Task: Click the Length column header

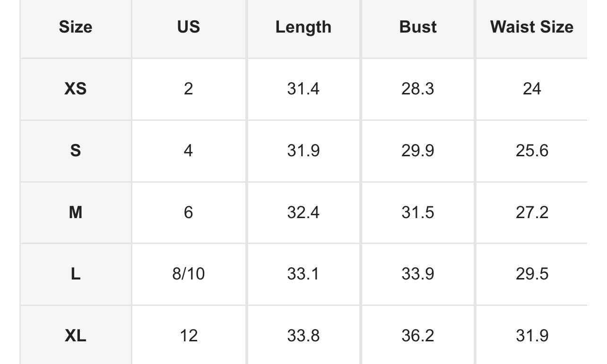Action: coord(303,27)
